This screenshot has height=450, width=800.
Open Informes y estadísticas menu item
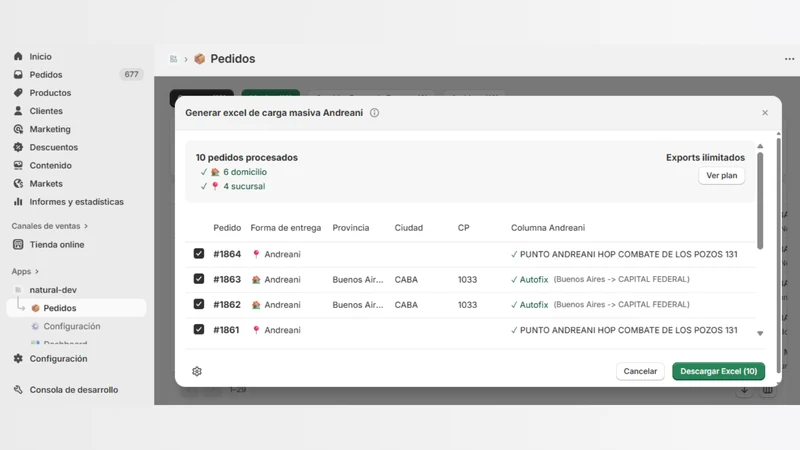[77, 202]
